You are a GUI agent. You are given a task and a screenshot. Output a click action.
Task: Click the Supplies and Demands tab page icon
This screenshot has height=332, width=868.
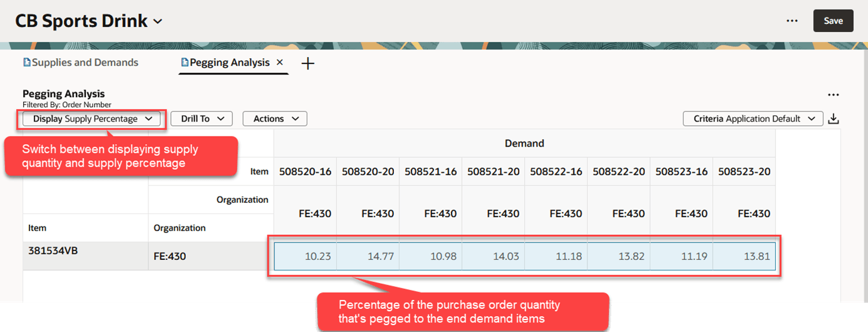[x=27, y=63]
